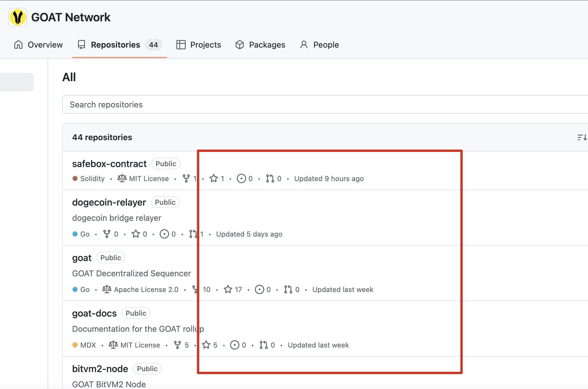Click the star icon on the goat repository row
This screenshot has width=588, height=389.
(228, 289)
